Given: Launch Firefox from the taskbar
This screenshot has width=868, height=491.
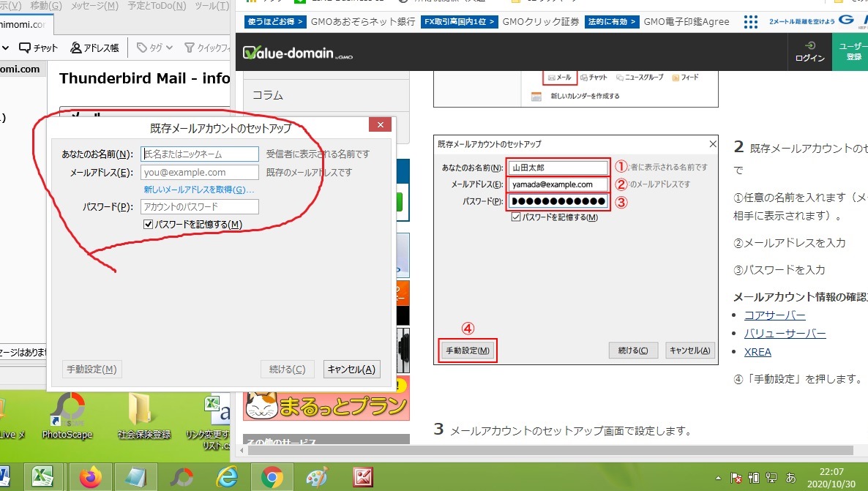Looking at the screenshot, I should pos(91,478).
